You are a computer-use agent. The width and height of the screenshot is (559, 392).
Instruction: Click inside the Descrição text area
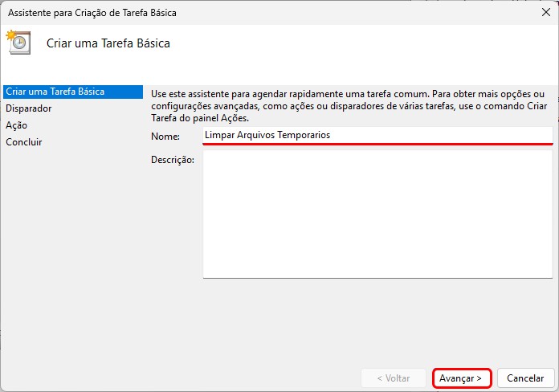377,214
